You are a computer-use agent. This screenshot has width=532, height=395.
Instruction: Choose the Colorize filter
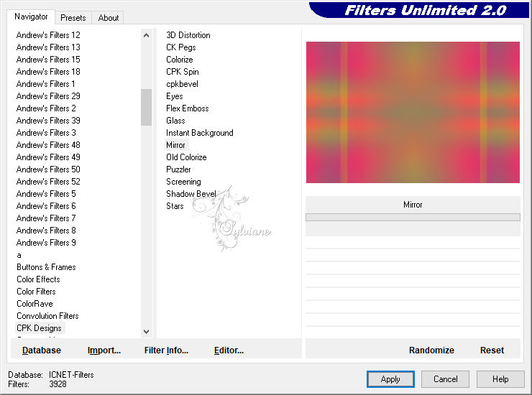point(180,60)
